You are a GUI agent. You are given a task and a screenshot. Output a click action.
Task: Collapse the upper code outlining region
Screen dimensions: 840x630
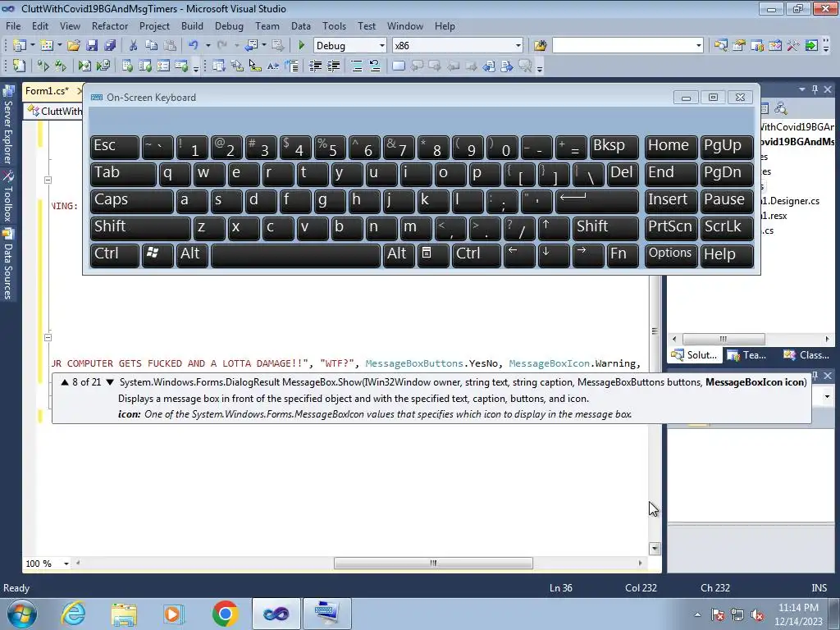click(48, 180)
